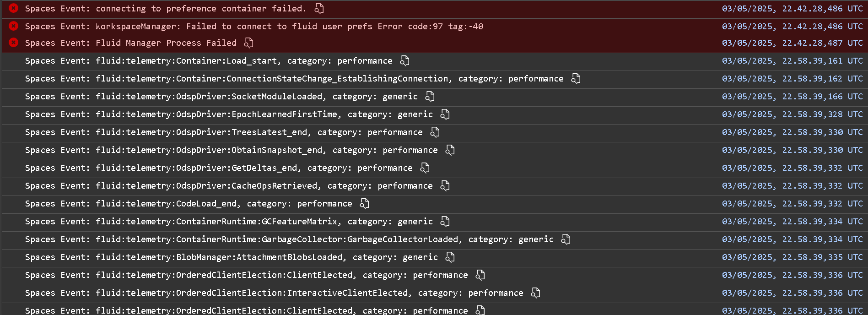Click error icon on preference container failed row
The height and width of the screenshot is (315, 868).
[x=14, y=8]
